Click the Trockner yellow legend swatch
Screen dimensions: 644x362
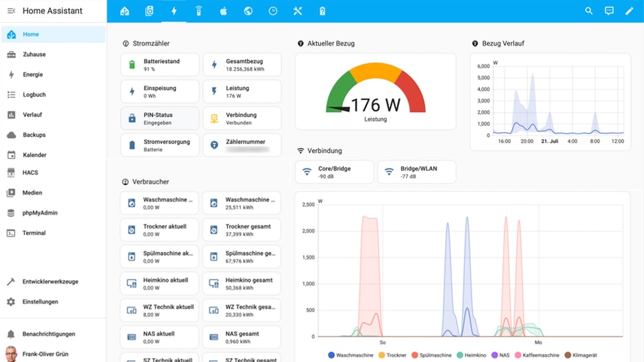pos(382,355)
